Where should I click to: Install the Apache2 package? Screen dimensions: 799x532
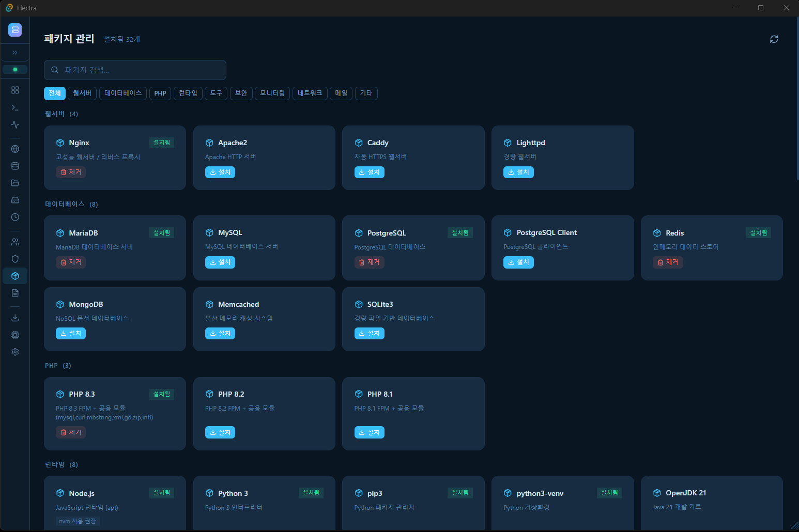coord(220,173)
